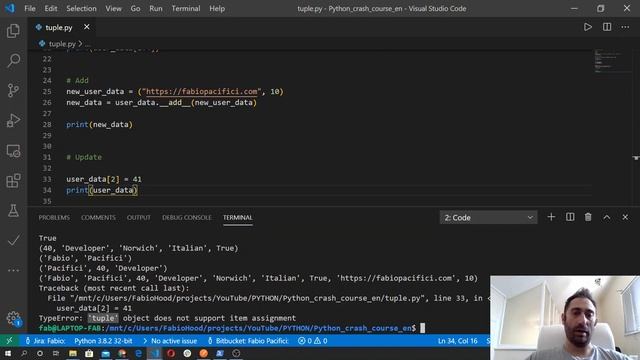Open the Go menu
Screen dimensions: 640x360
pos(135,9)
